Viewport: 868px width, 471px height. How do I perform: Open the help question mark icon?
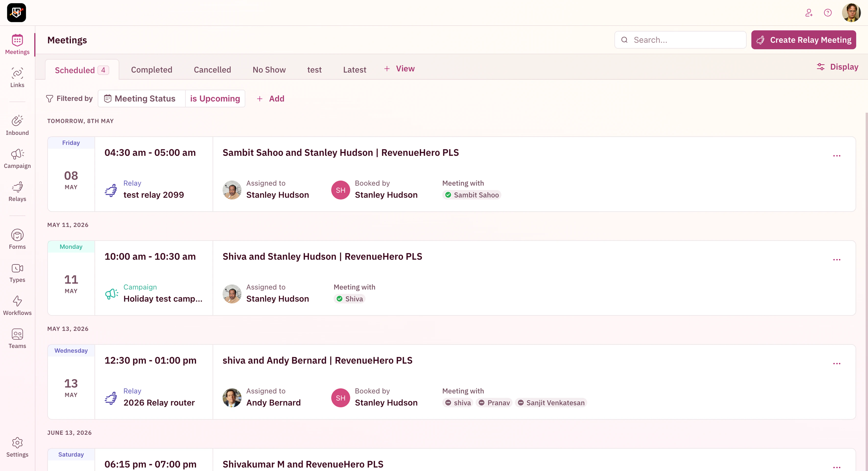tap(828, 13)
